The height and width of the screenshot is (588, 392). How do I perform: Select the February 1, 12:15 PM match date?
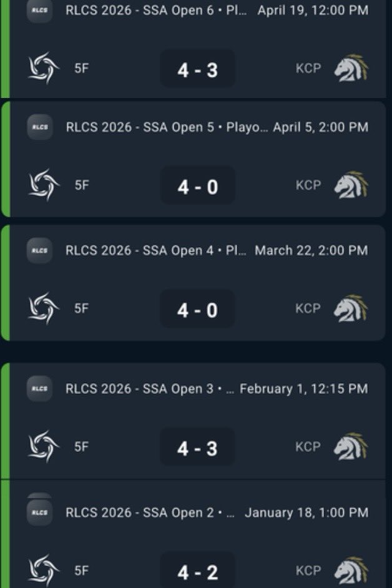(x=304, y=388)
